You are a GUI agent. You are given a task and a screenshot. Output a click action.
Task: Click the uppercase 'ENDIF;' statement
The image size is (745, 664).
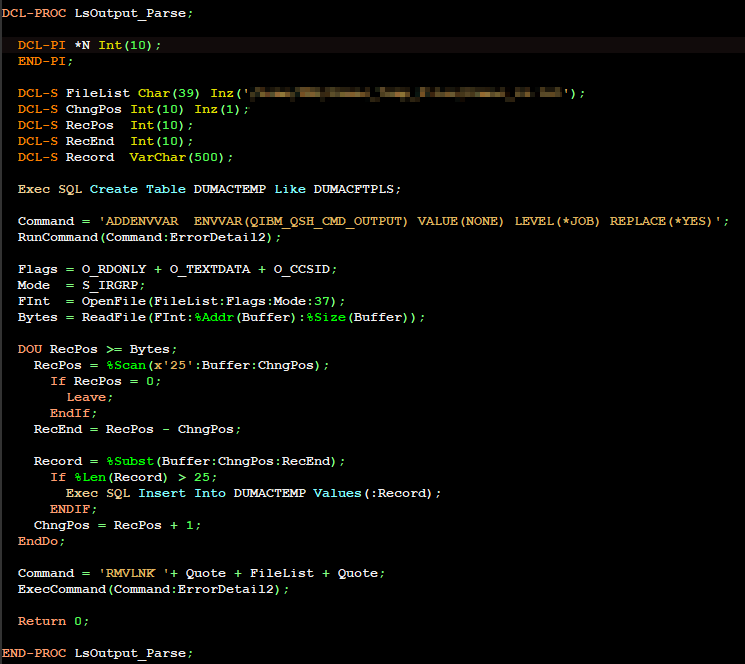click(73, 509)
